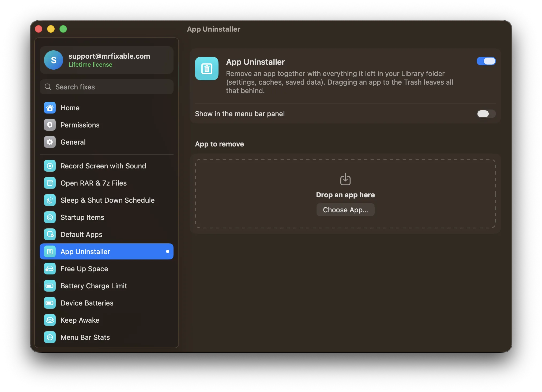The height and width of the screenshot is (392, 542).
Task: Select Battery Charge Limit label
Action: (x=94, y=286)
